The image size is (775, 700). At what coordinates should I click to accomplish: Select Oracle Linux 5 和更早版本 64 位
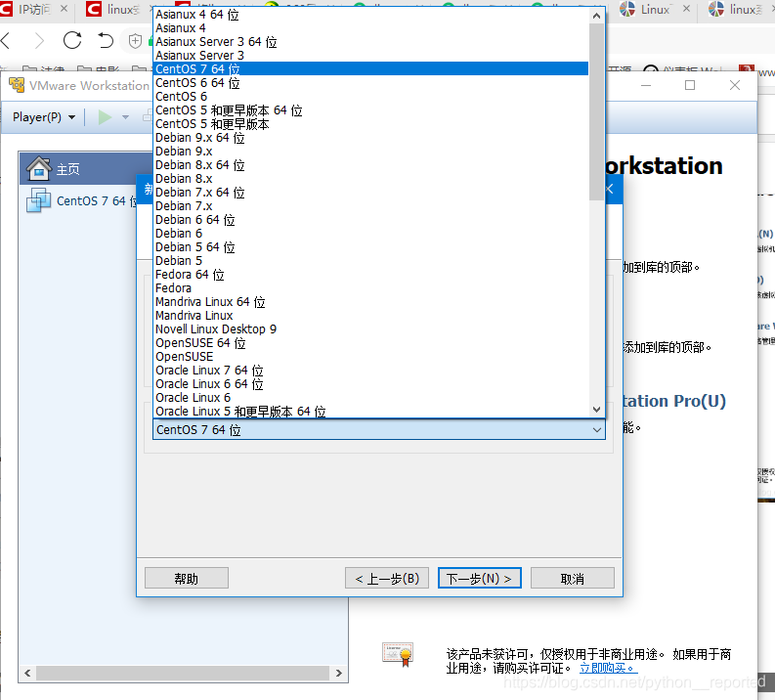tap(370, 412)
